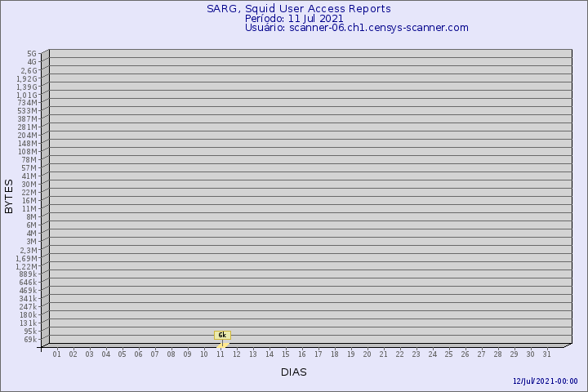Screen dimensions: 588x392
Task: Click day '27' on the x-axis
Action: click(x=482, y=354)
